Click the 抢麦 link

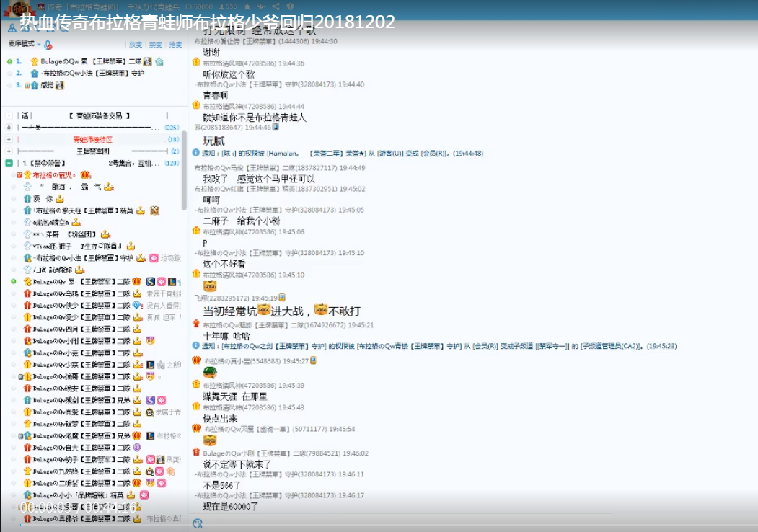click(175, 45)
